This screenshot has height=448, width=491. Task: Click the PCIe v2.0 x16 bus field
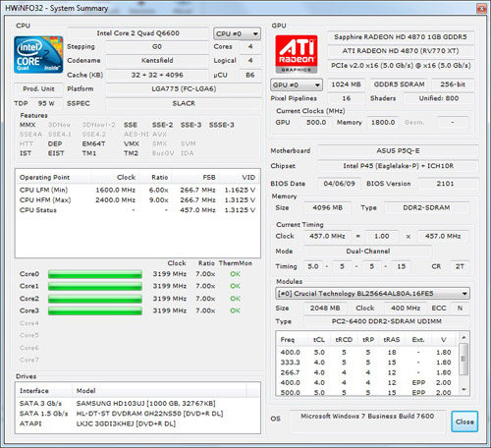[401, 66]
